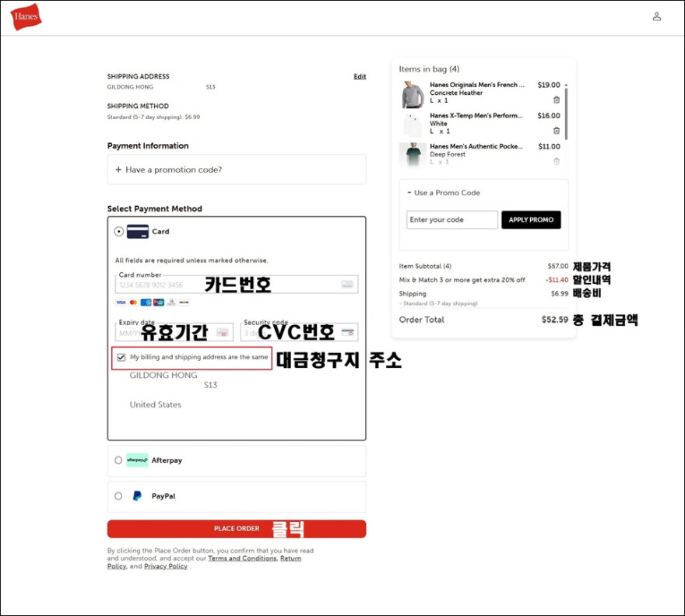Image resolution: width=685 pixels, height=616 pixels.
Task: Focus the Card number field
Action: point(237,285)
